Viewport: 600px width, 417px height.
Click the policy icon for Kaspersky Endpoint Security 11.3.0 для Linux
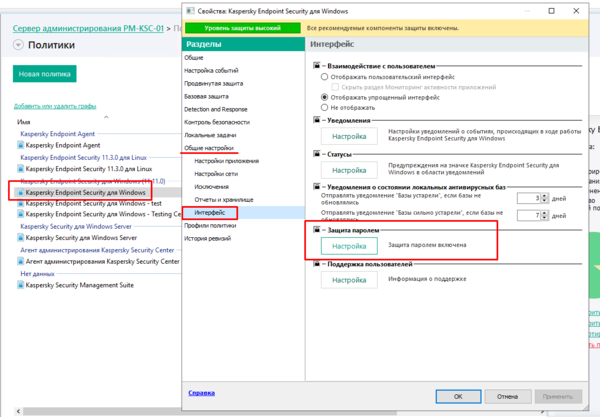21,169
